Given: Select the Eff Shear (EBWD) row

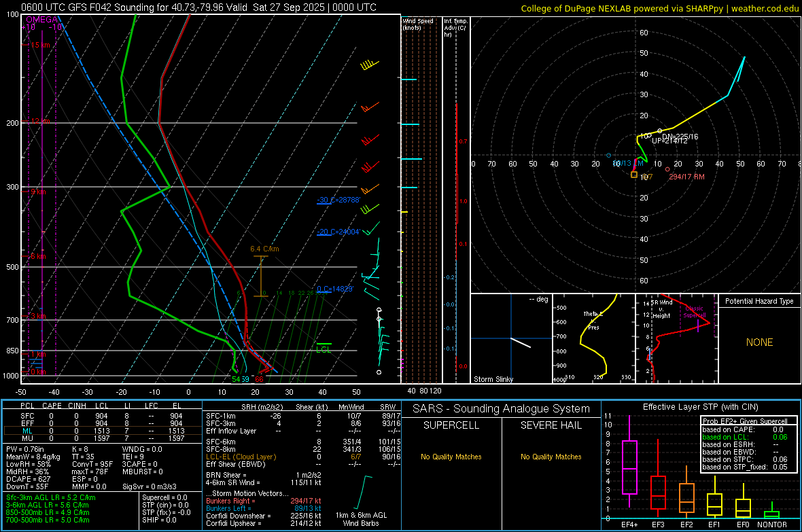Looking at the screenshot, I should point(303,464).
